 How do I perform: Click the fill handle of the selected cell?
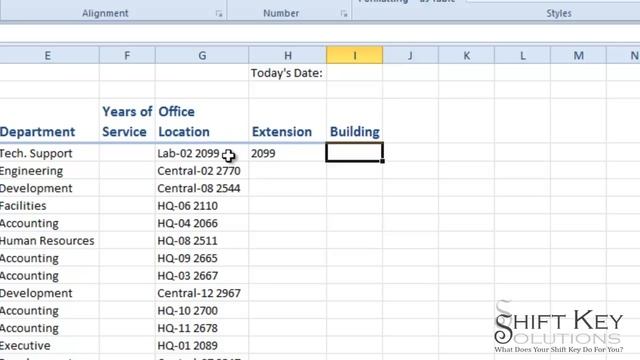tap(382, 161)
